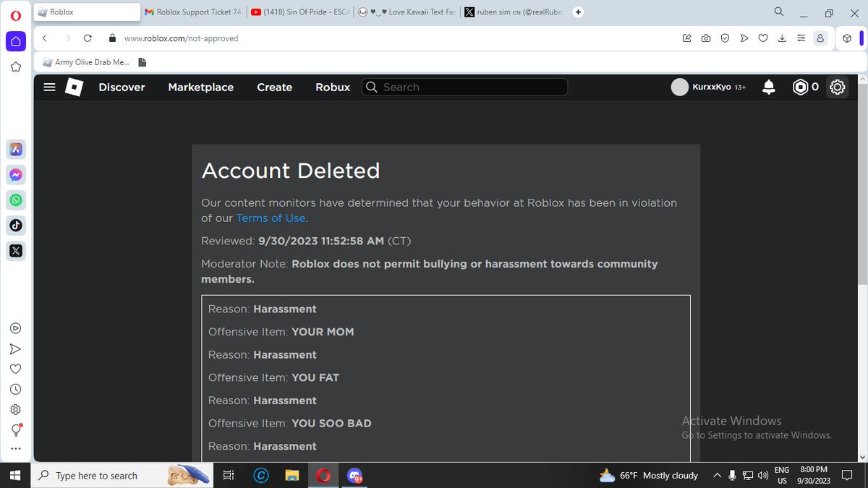The image size is (868, 488).
Task: Click the address bar URL field
Action: pos(391,38)
